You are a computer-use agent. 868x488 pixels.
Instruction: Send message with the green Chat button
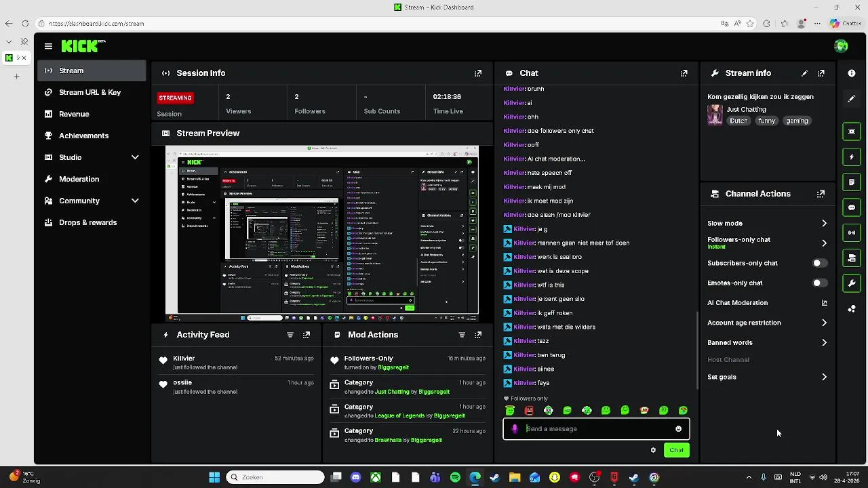pos(676,450)
